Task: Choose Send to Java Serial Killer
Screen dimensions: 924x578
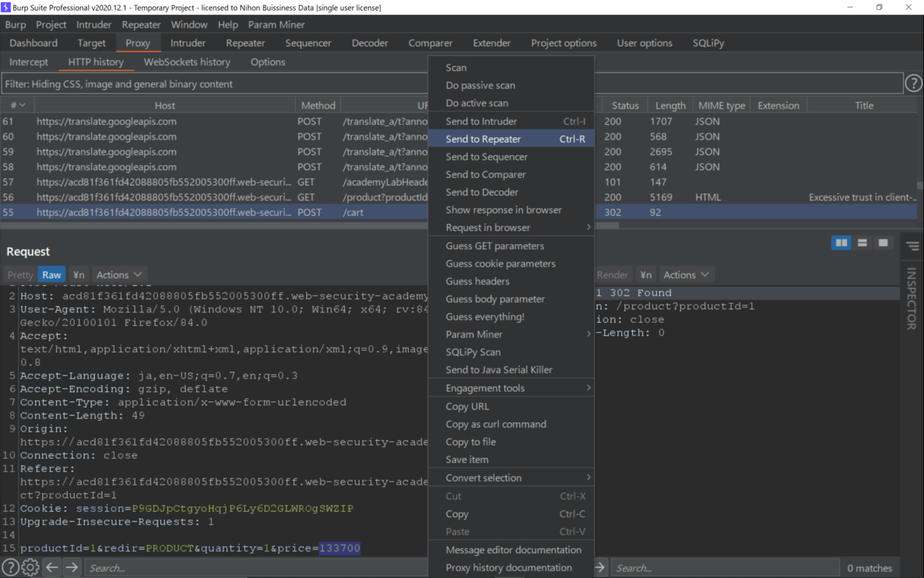Action: point(511,369)
